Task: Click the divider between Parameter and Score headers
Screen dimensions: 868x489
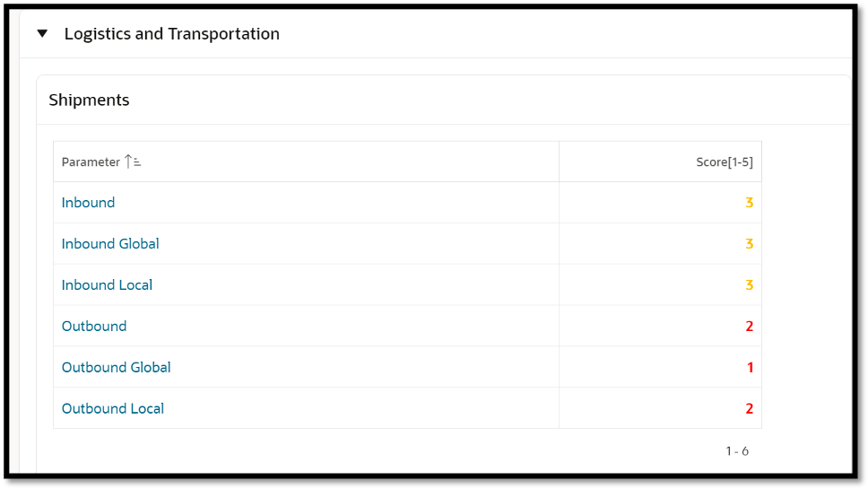Action: (x=559, y=162)
